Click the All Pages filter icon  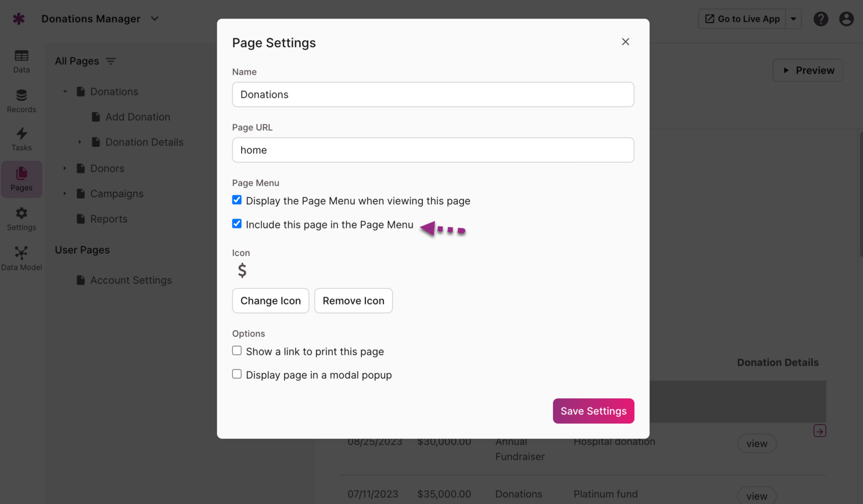pos(110,61)
